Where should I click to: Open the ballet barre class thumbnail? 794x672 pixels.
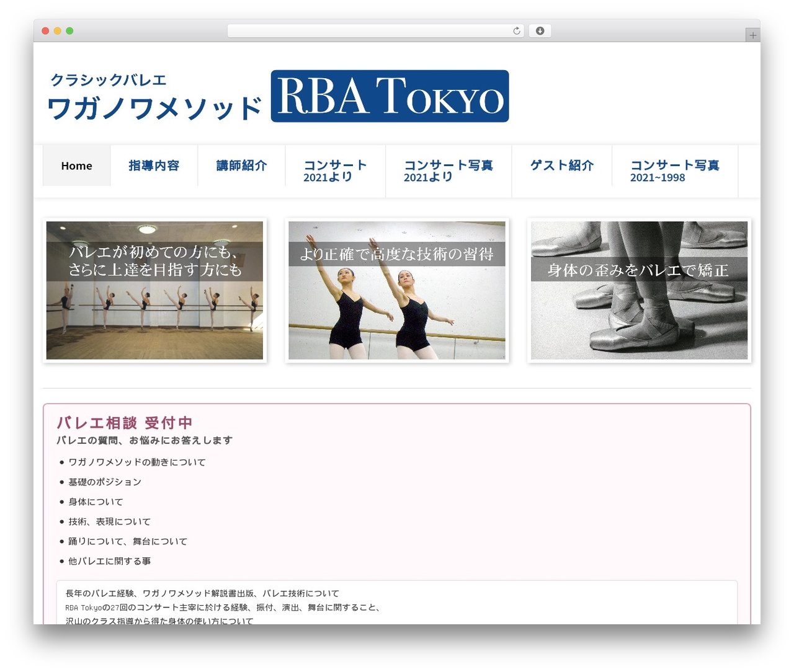154,290
